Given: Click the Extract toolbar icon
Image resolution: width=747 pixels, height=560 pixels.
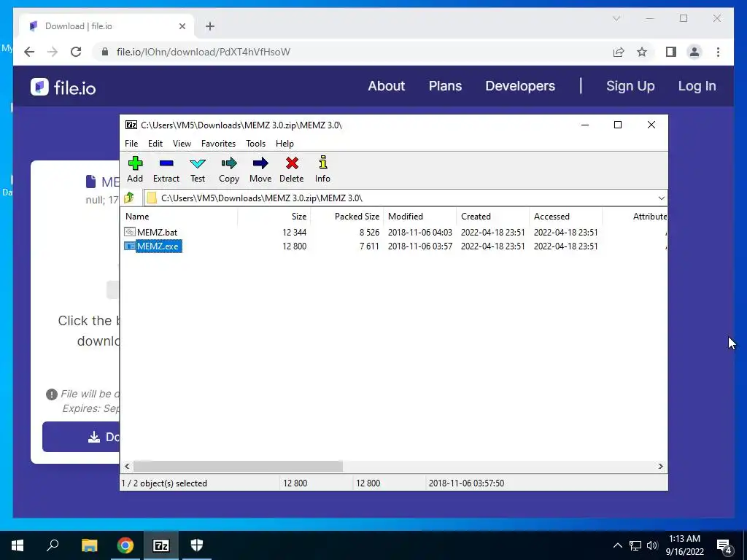Looking at the screenshot, I should click(166, 164).
